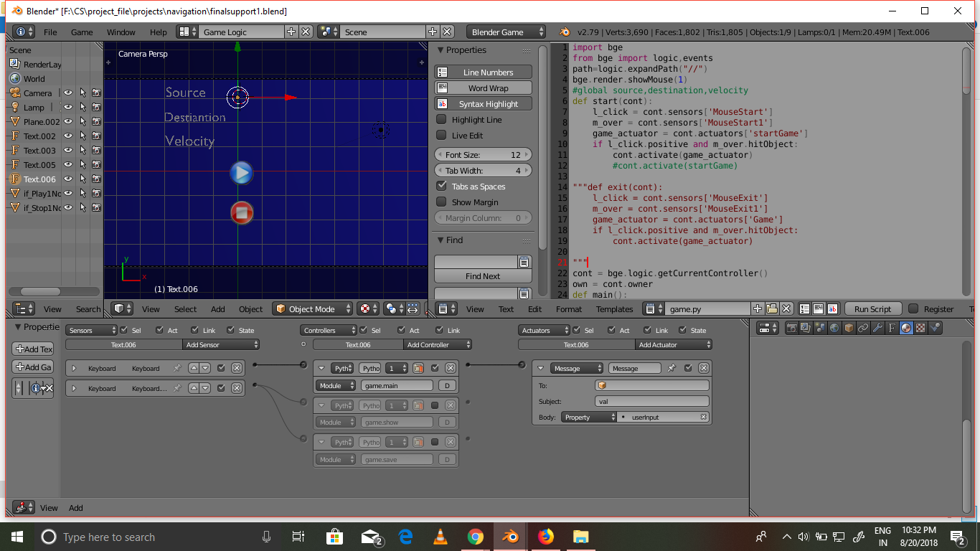The height and width of the screenshot is (551, 980).
Task: Open 3D view Select menu
Action: coord(185,309)
